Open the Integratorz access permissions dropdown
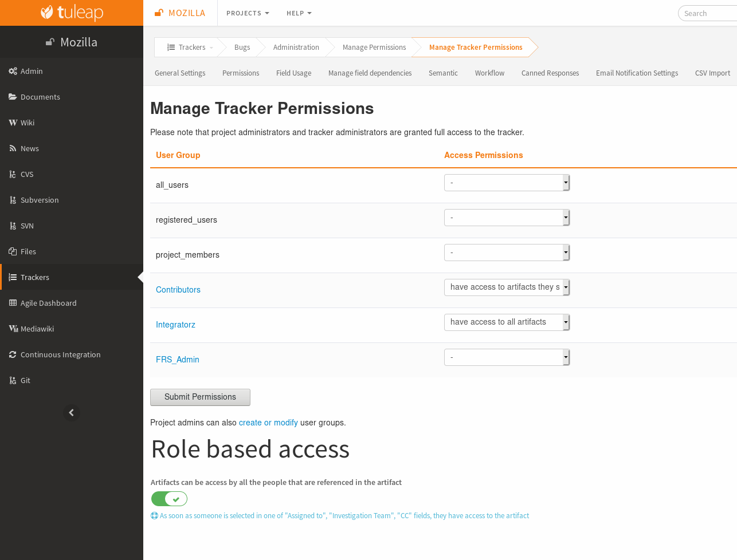 pos(507,322)
